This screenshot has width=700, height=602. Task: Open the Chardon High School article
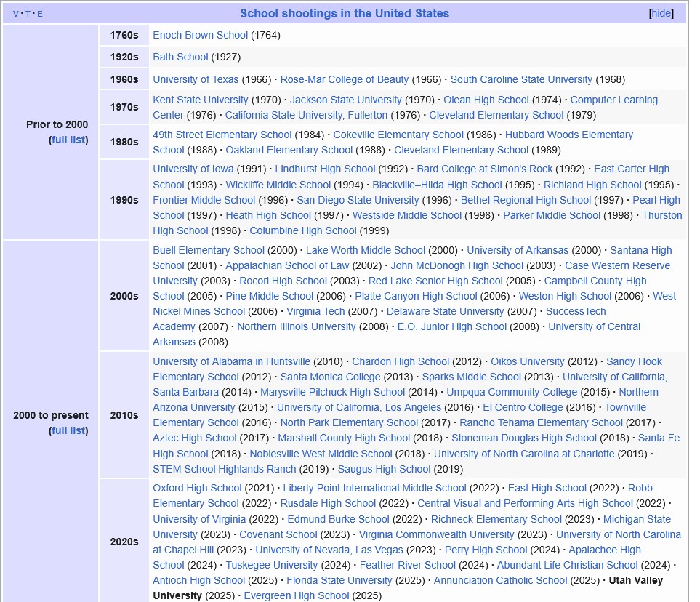point(401,361)
